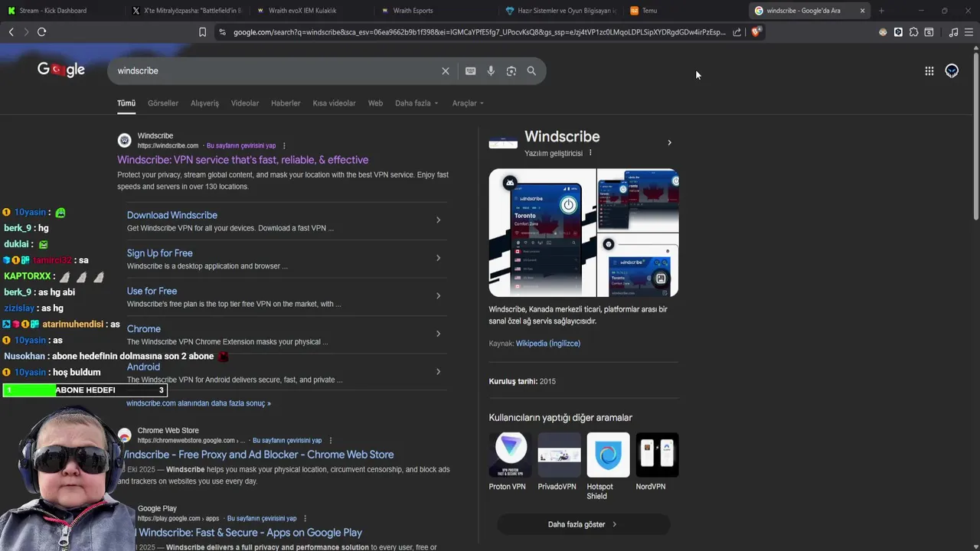Expand the Daha fazla dropdown
This screenshot has width=980, height=551.
click(x=416, y=103)
